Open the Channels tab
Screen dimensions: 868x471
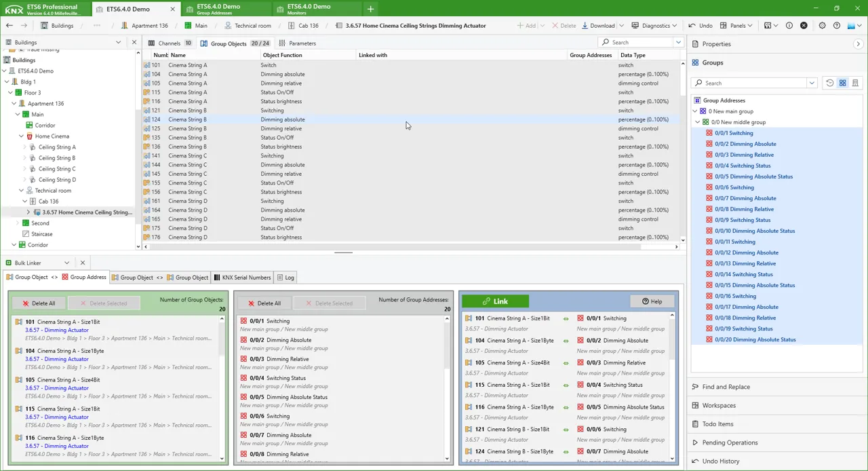(x=170, y=43)
